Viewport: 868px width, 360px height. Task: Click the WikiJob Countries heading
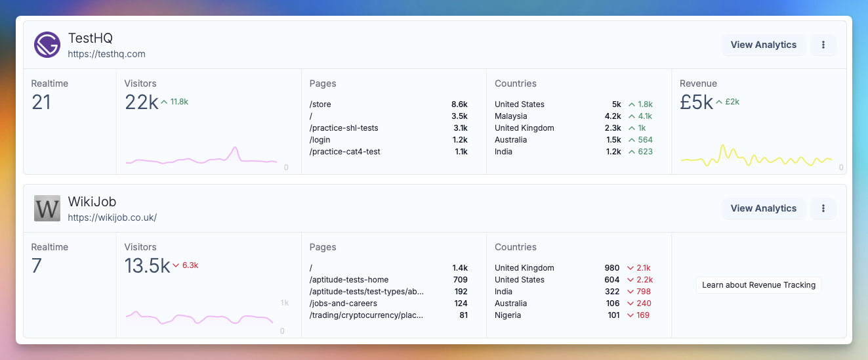516,247
